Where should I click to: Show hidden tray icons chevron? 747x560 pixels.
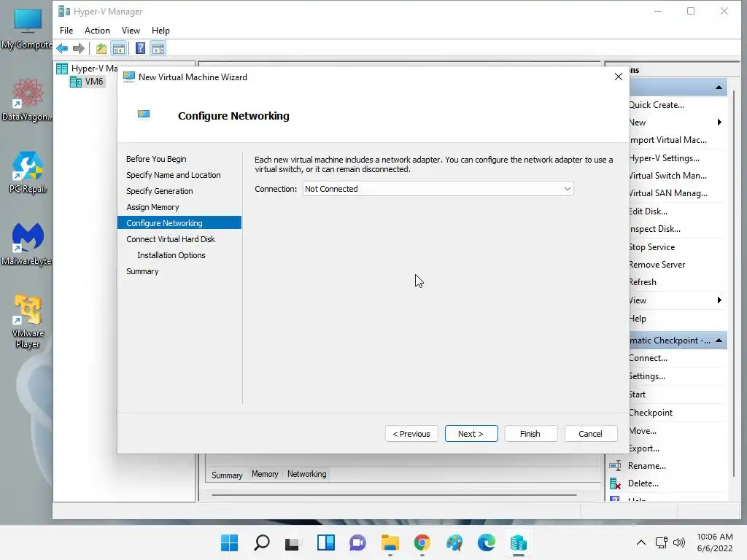641,542
